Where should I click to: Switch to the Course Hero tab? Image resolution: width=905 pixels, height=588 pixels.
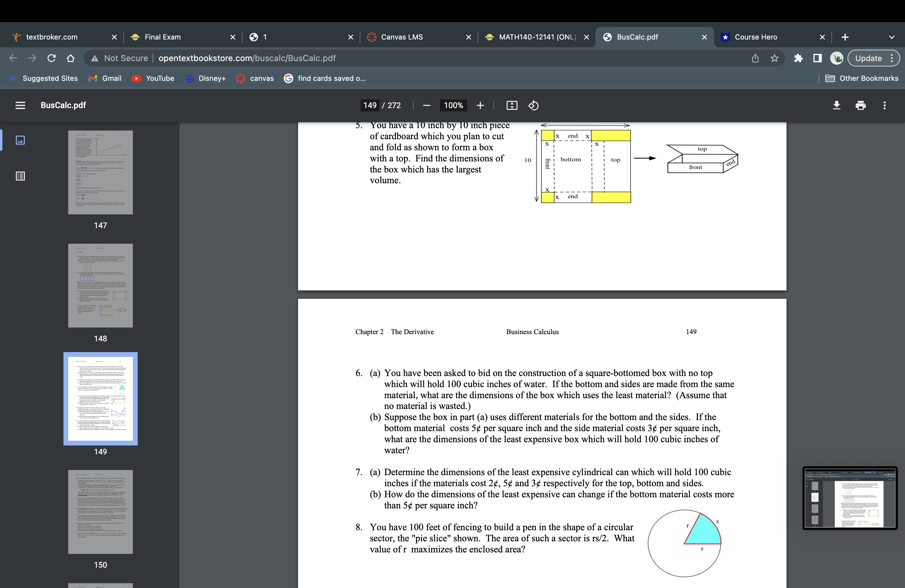tap(756, 37)
